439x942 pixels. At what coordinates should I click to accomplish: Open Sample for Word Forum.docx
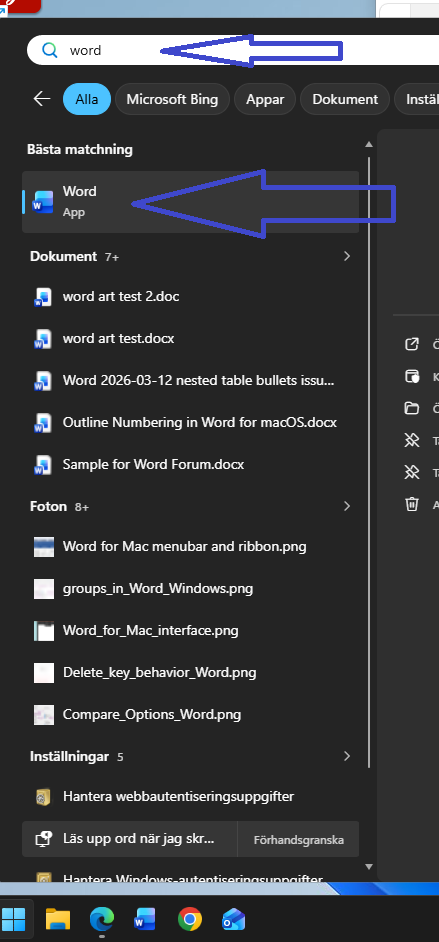tap(190, 465)
